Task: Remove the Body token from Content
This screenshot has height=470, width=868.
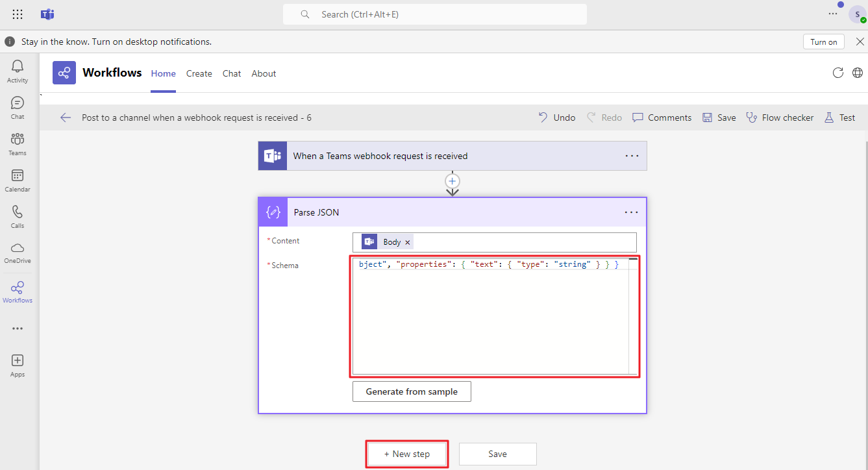Action: (x=408, y=242)
